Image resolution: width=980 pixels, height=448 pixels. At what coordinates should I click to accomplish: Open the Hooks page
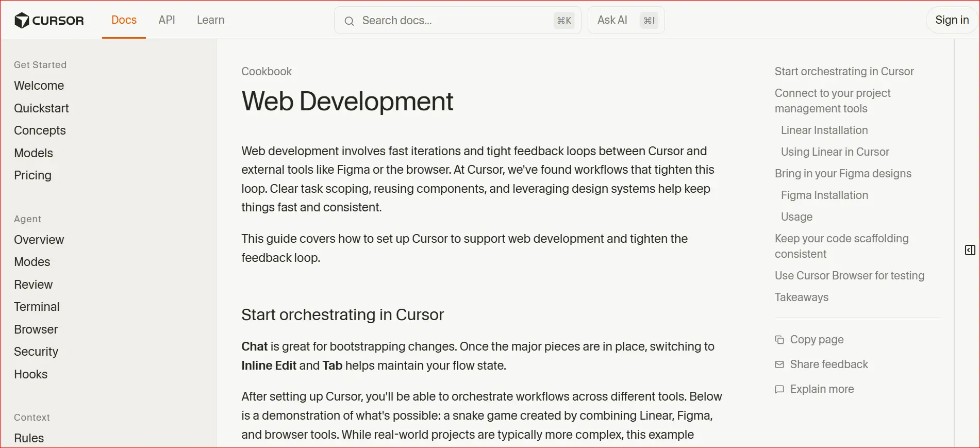pos(31,374)
